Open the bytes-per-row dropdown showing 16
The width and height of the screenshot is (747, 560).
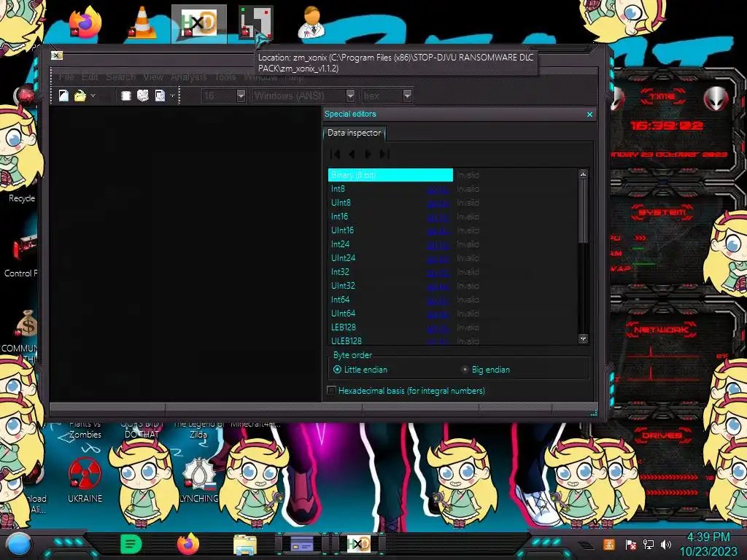coord(241,96)
